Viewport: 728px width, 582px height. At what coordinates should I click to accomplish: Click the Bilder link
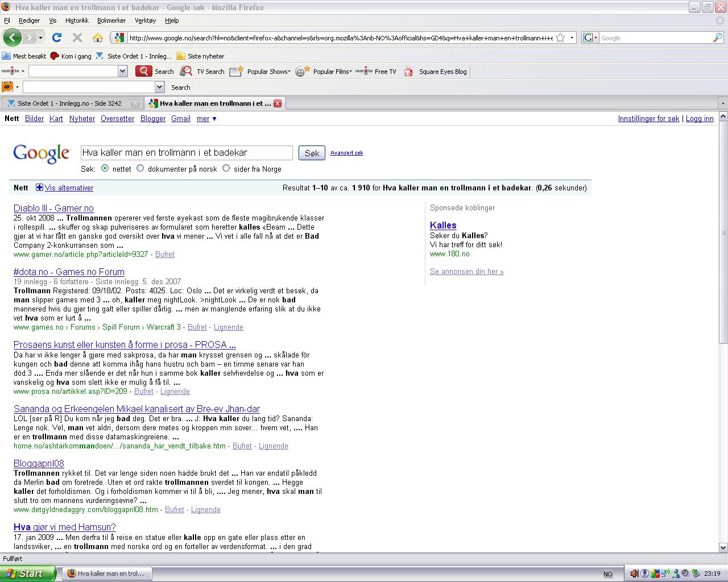pyautogui.click(x=34, y=118)
